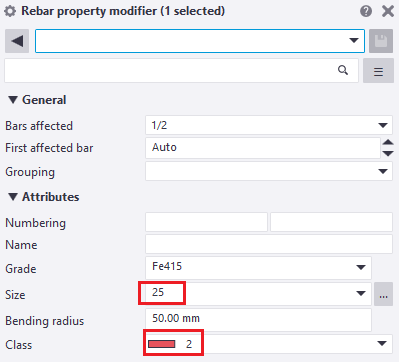Increase First affected bar with up arrow

tap(388, 142)
